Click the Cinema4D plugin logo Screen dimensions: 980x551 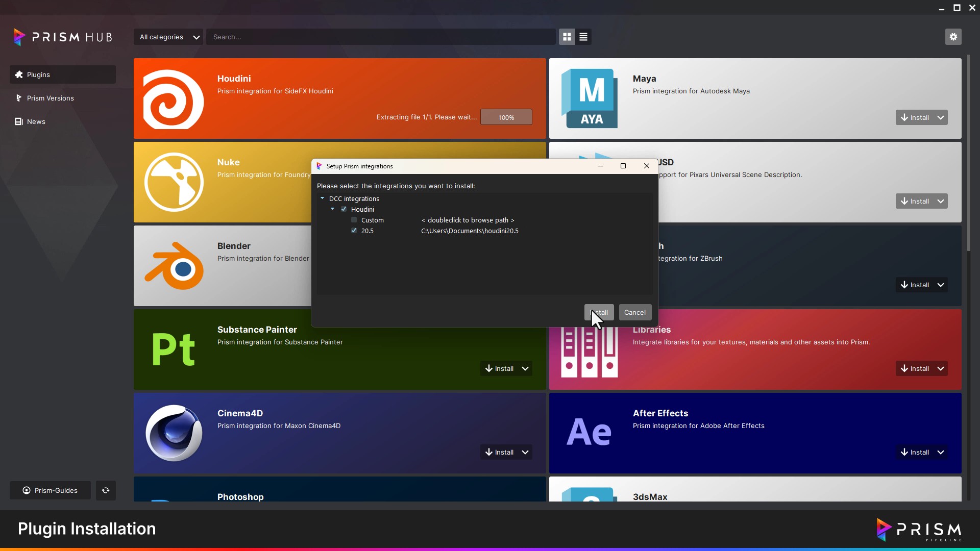pyautogui.click(x=174, y=433)
